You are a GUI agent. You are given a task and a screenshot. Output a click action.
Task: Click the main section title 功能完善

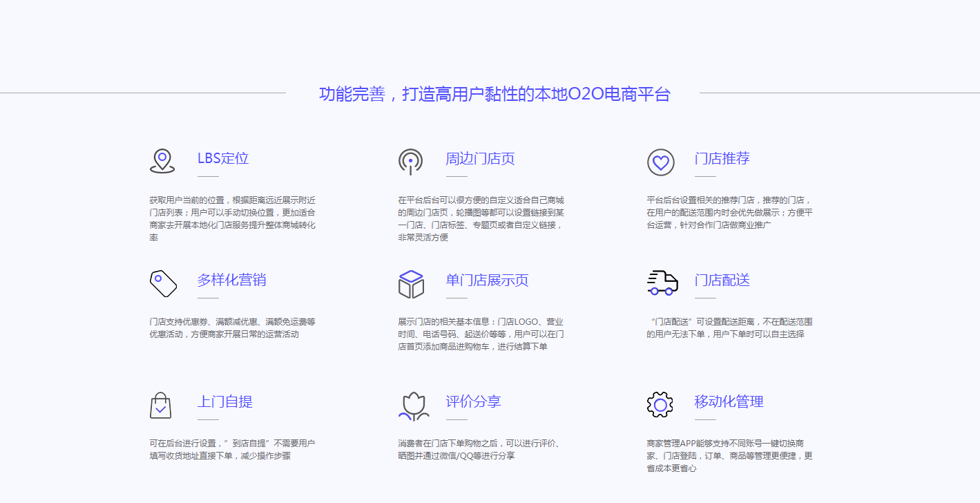point(494,95)
